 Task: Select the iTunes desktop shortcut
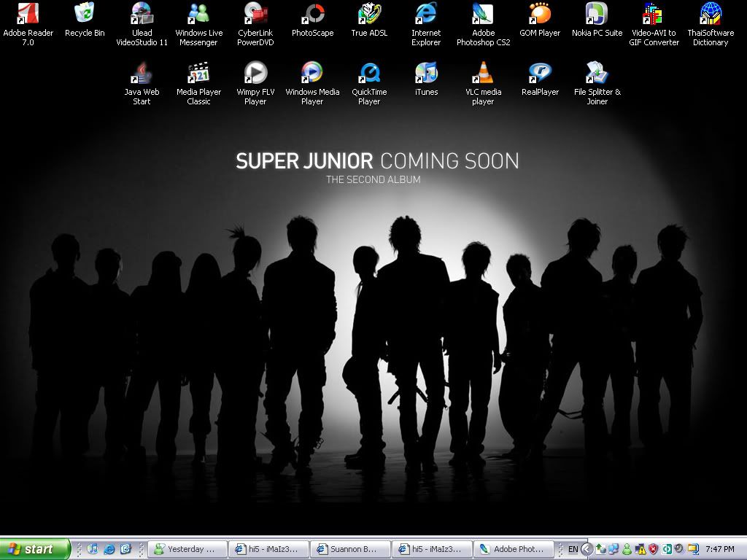click(x=426, y=79)
